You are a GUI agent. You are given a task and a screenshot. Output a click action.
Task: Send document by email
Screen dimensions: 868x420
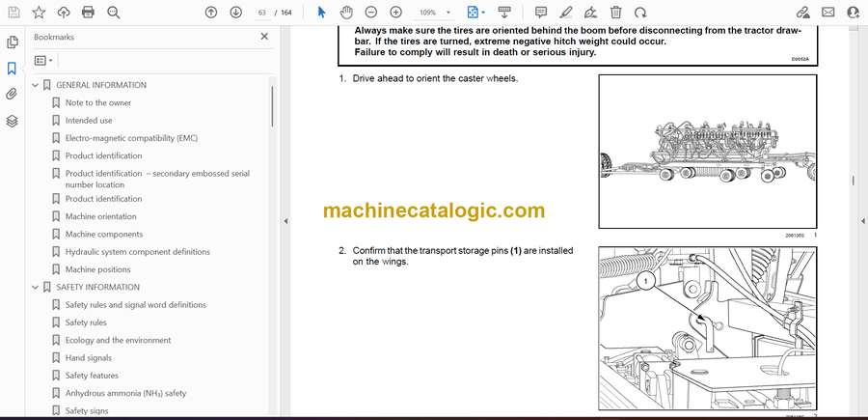coord(828,13)
